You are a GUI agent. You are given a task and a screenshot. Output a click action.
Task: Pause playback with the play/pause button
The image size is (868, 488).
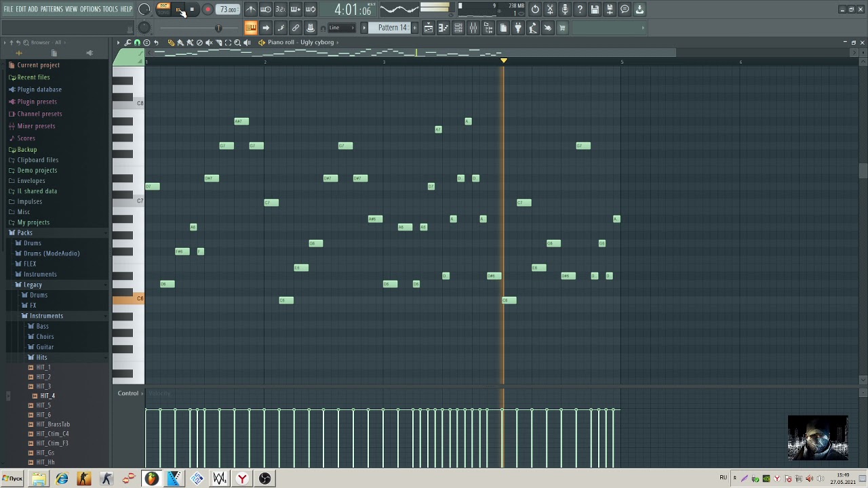click(179, 9)
